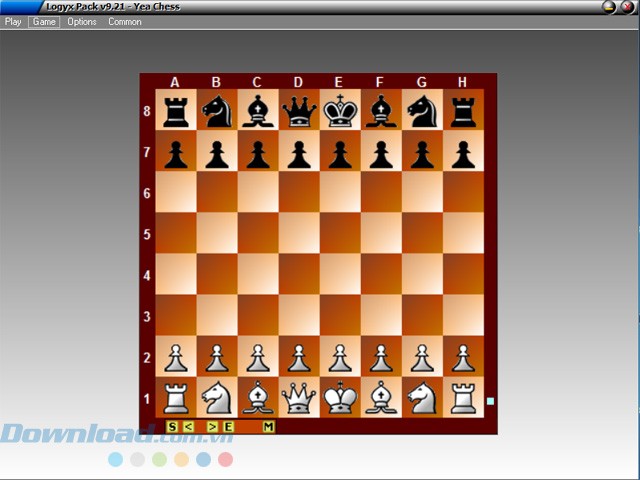
Task: Open the Common menu
Action: tap(125, 21)
